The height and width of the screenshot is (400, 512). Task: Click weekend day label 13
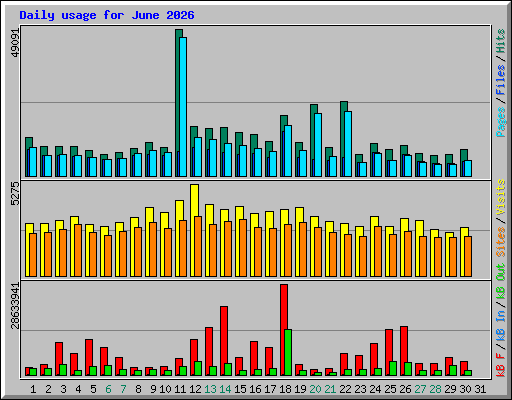coord(210,389)
